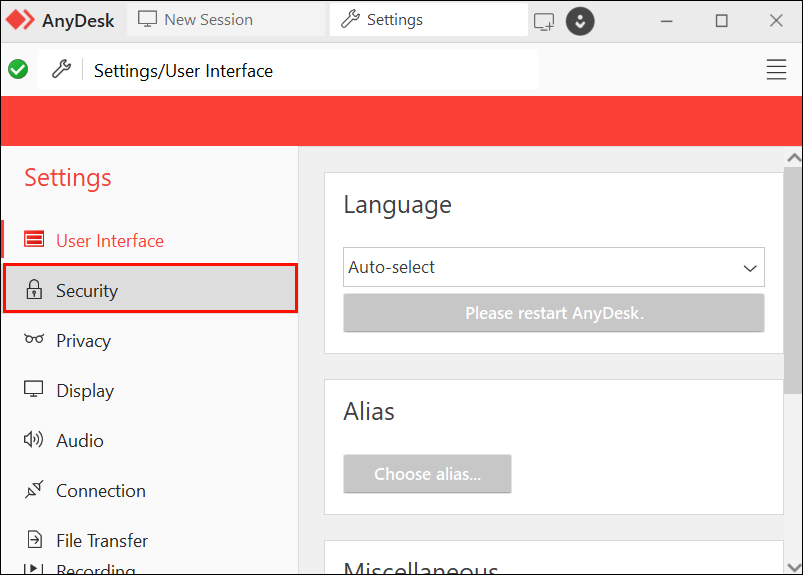The image size is (803, 575).
Task: Click the File Transfer icon
Action: 34,540
